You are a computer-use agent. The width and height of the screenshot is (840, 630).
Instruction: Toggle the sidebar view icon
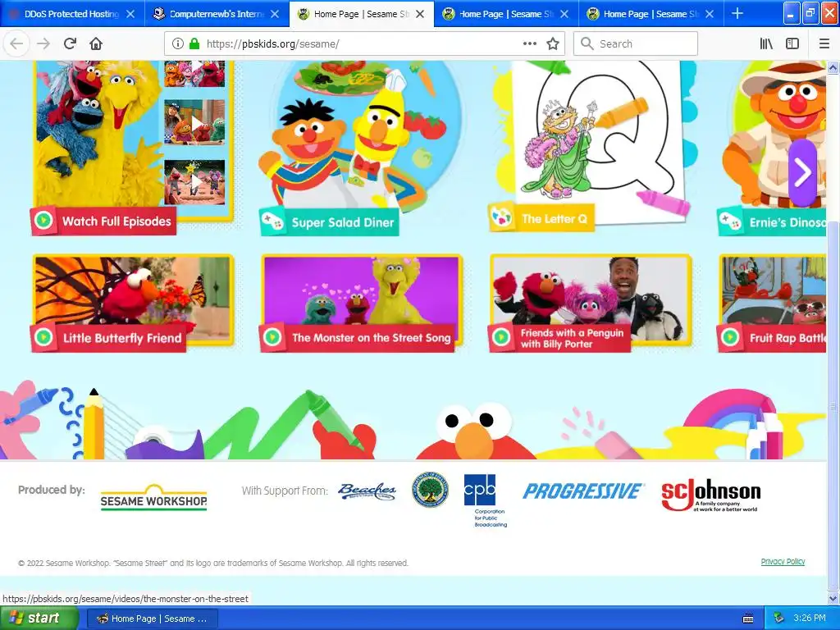[x=792, y=43]
